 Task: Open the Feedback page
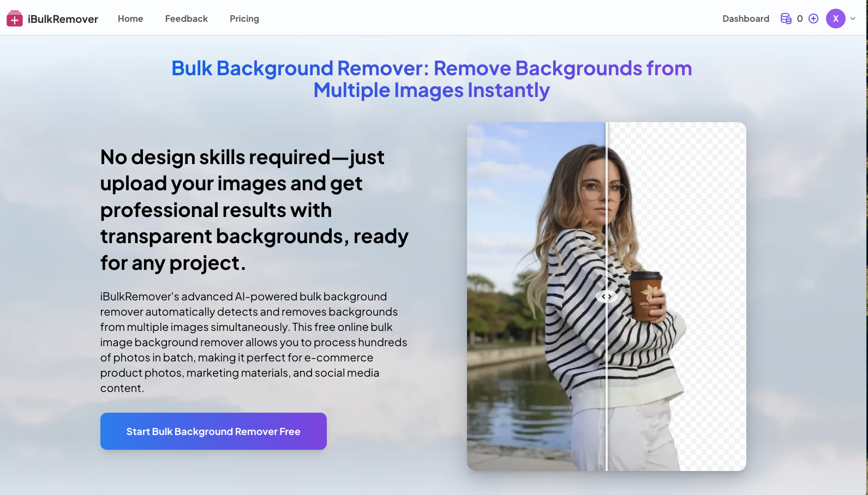click(x=186, y=19)
